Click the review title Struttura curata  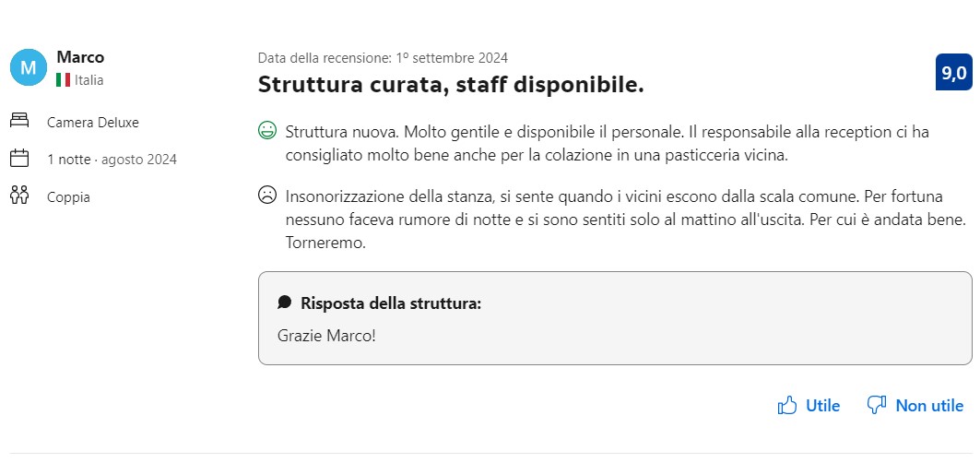pos(450,85)
